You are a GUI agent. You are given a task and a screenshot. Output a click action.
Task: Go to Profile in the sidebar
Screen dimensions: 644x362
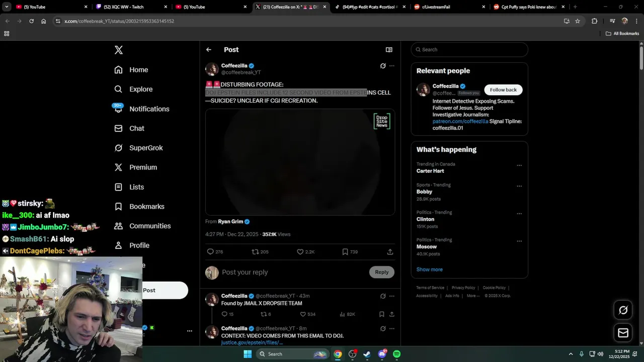pyautogui.click(x=132, y=245)
